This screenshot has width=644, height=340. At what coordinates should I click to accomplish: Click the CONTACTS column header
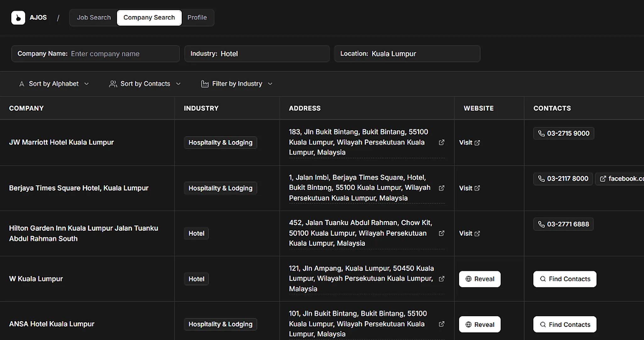(x=552, y=108)
